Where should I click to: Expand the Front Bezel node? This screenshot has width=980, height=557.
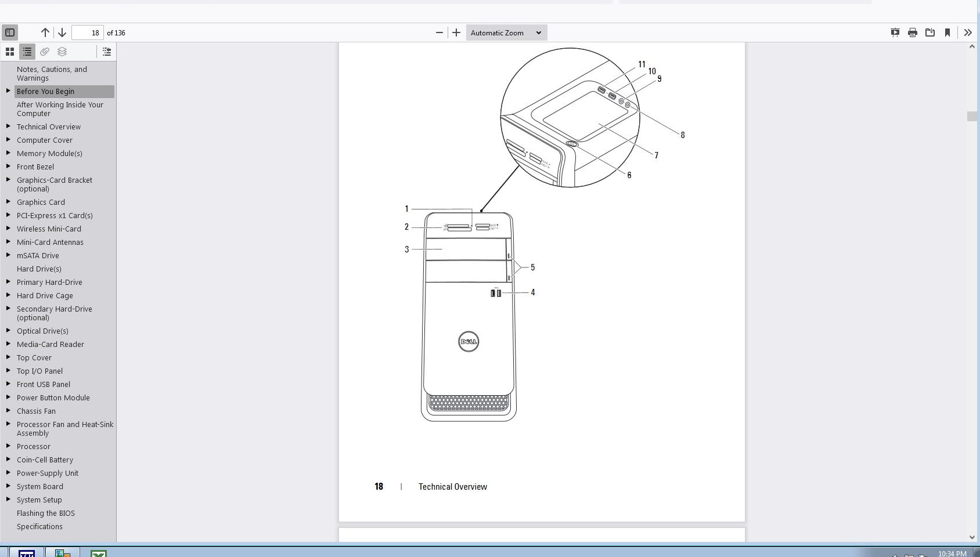coord(8,167)
